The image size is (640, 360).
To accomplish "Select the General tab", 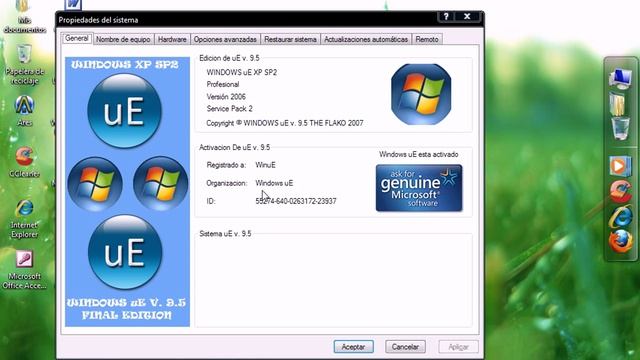I will click(76, 38).
